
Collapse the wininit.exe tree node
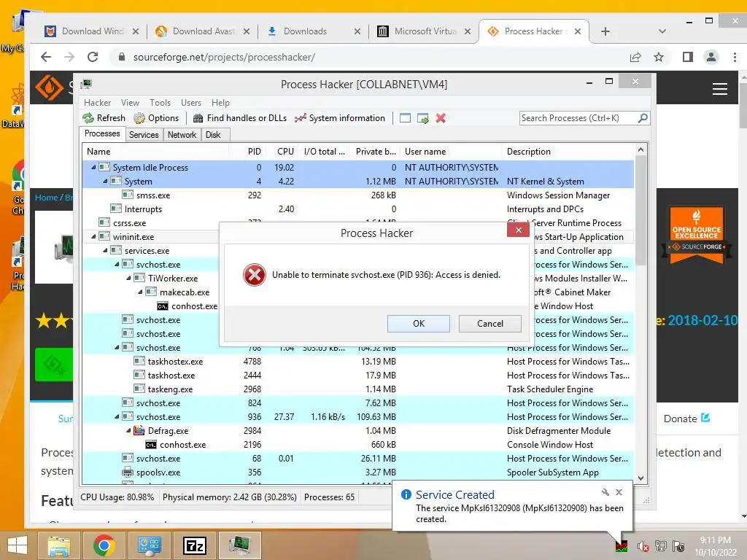[x=93, y=237]
